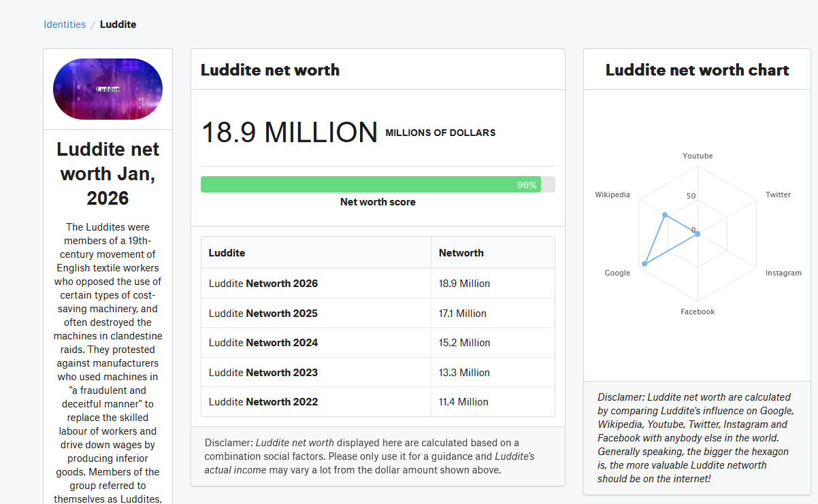Click the Twitter axis label on chart

coord(778,195)
